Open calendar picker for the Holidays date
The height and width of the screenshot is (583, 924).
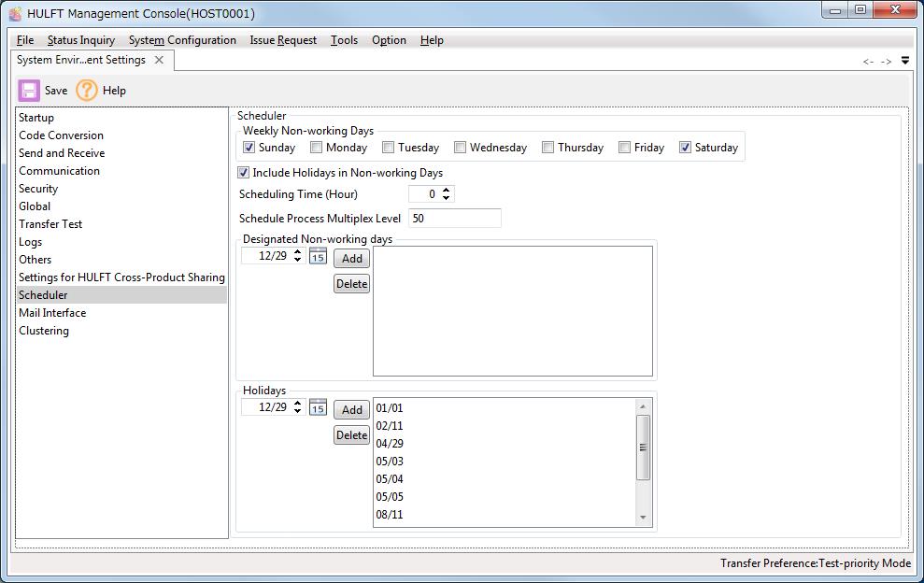coord(318,407)
